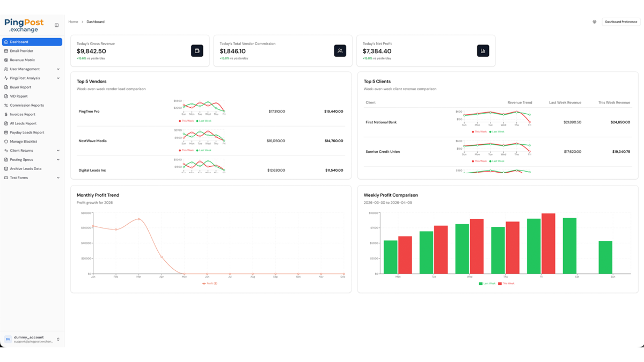Click the Dashboard Preference button
Image resolution: width=644 pixels, height=362 pixels.
pos(621,22)
